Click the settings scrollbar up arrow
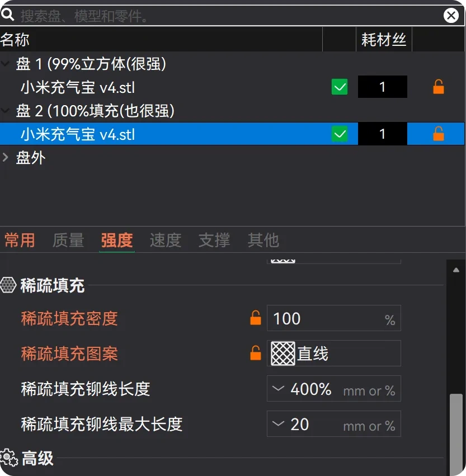Viewport: 466px width, 476px height. click(456, 270)
